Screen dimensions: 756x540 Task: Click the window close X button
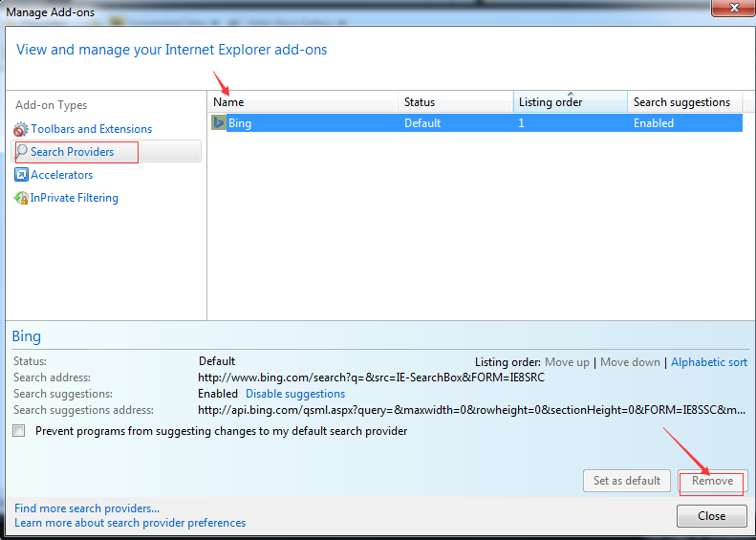coord(734,8)
